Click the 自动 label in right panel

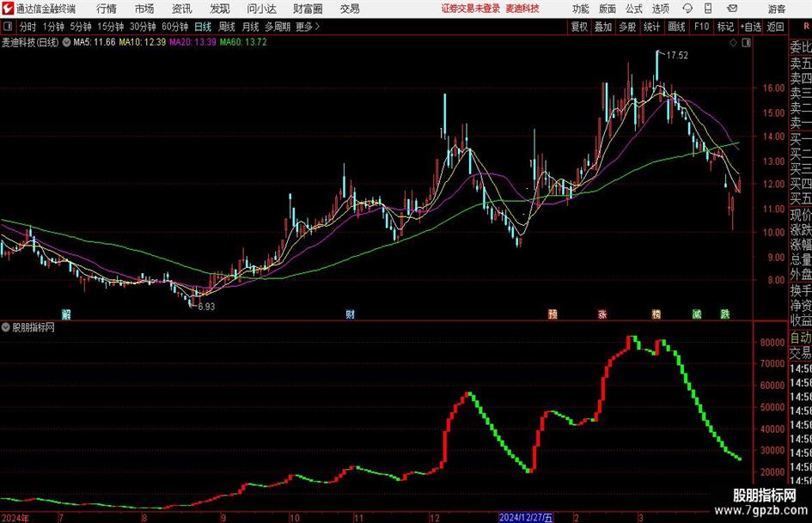coord(801,338)
